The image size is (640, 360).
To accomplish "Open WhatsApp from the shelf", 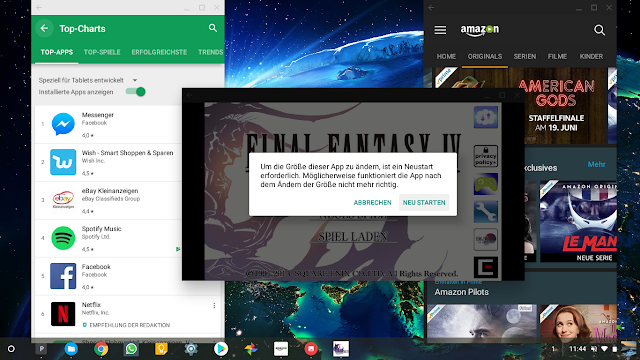I will 131,349.
